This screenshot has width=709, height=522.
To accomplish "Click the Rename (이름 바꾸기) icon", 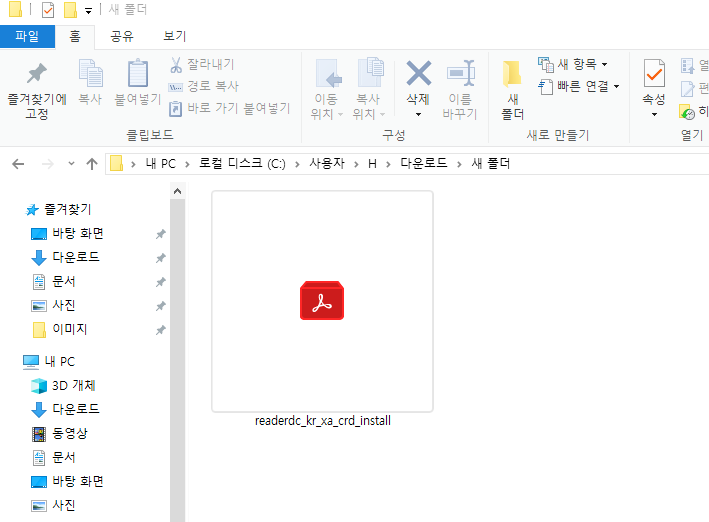I will tap(460, 73).
